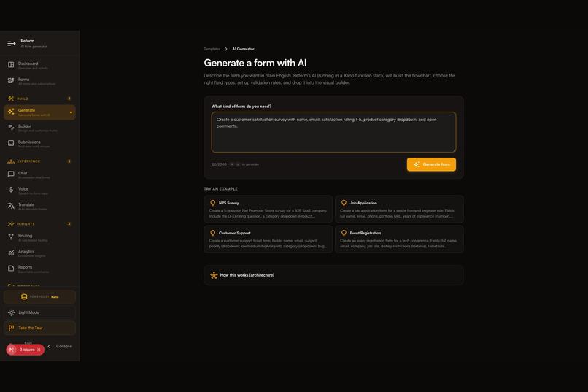
Task: Click the Builder pencil-list icon
Action: click(x=11, y=128)
